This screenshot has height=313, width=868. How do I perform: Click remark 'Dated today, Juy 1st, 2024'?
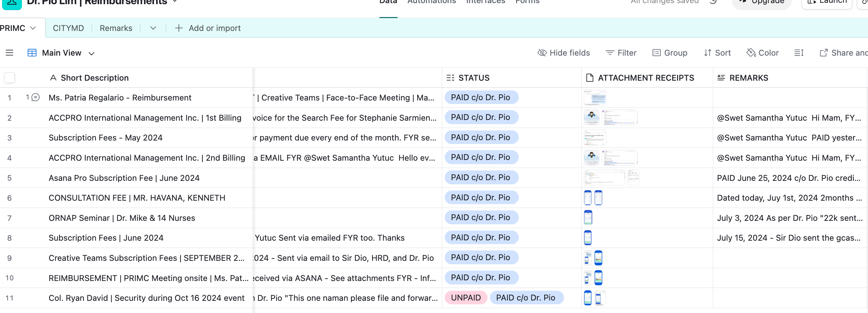coord(790,198)
